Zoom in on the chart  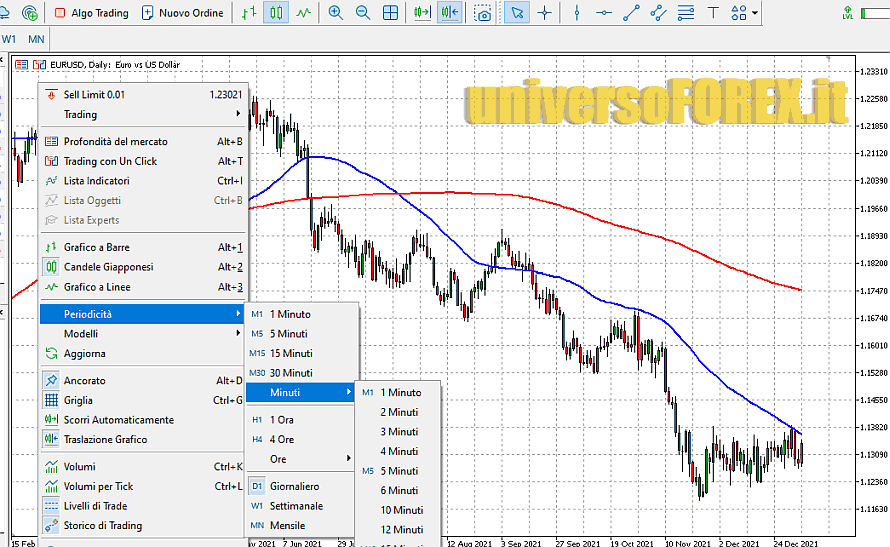pyautogui.click(x=335, y=13)
